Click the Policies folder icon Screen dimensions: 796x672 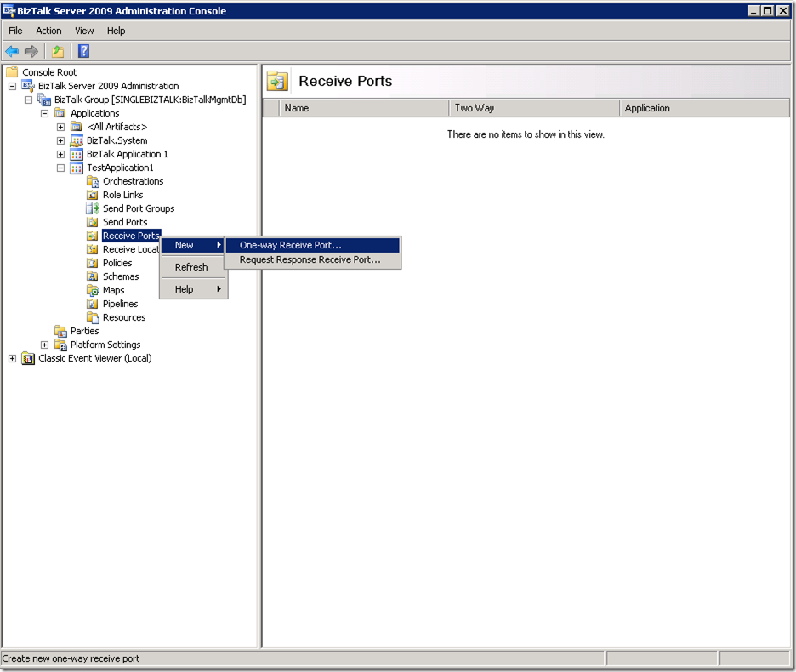[93, 263]
